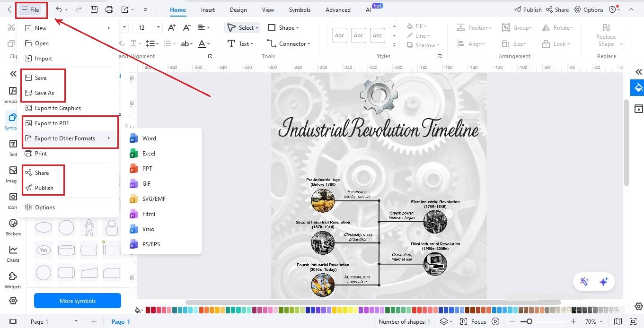
Task: Open the Shadow dropdown
Action: pyautogui.click(x=423, y=45)
